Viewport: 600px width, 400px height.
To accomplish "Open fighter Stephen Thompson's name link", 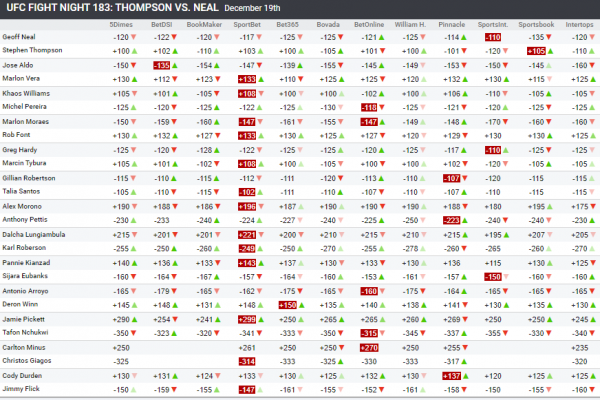I will [x=32, y=50].
